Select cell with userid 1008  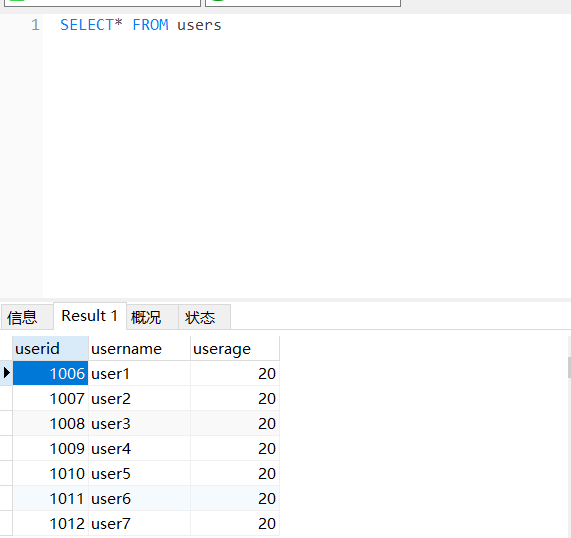[x=50, y=424]
